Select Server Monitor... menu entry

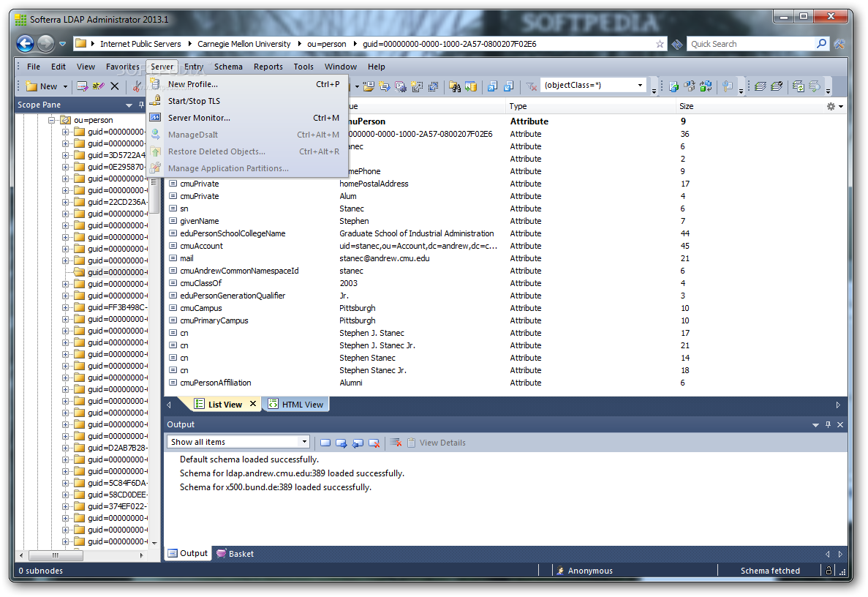[247, 117]
